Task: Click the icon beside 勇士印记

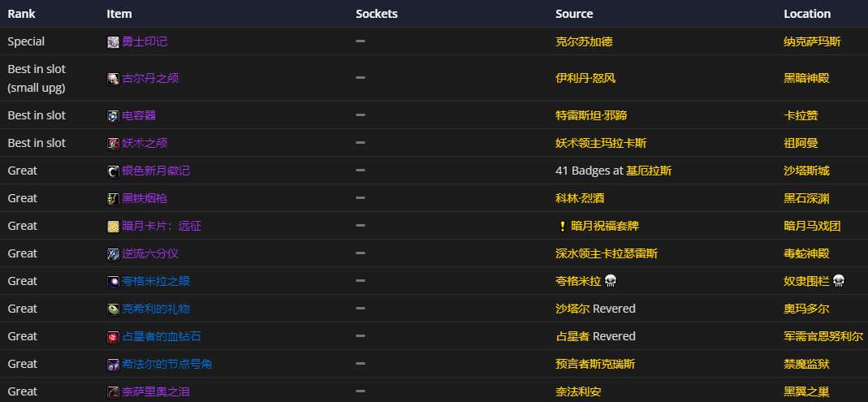Action: pyautogui.click(x=113, y=41)
